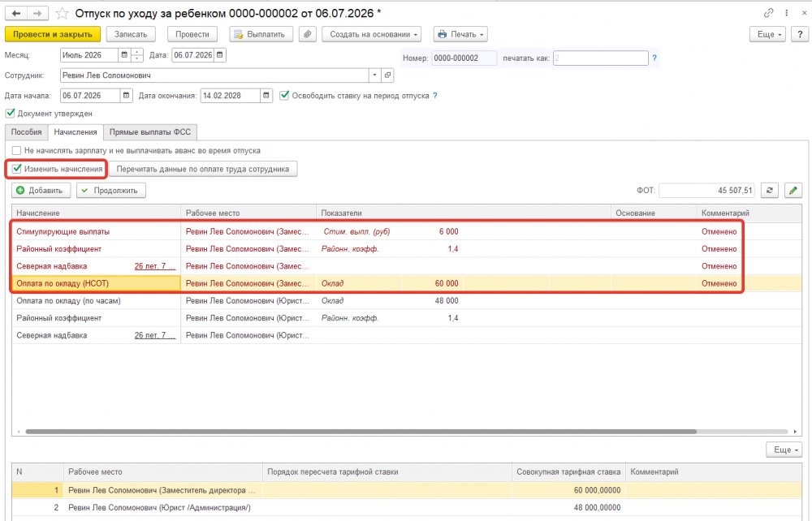Screen dimensions: 812x521
Task: Open calendar for the Месяц field
Action: tap(124, 55)
